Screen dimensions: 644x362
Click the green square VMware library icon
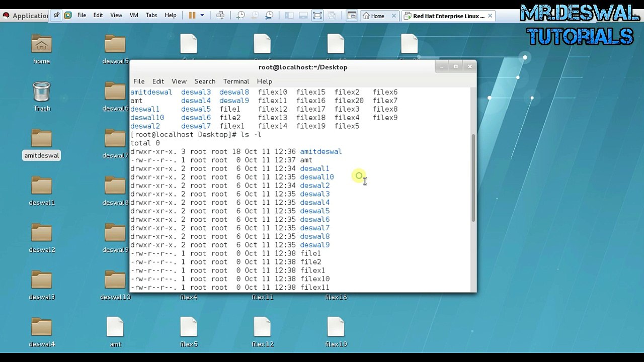point(68,16)
